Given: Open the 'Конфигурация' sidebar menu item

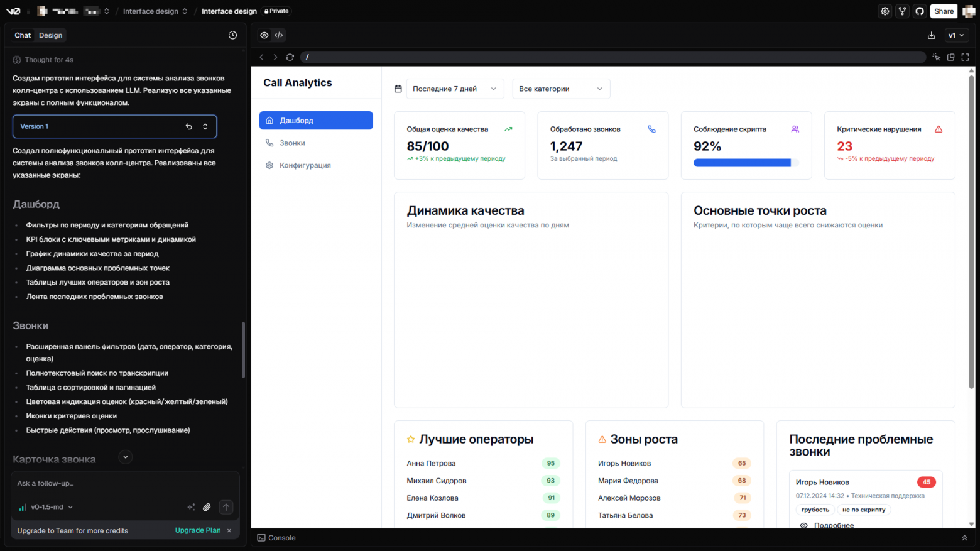Looking at the screenshot, I should point(305,166).
